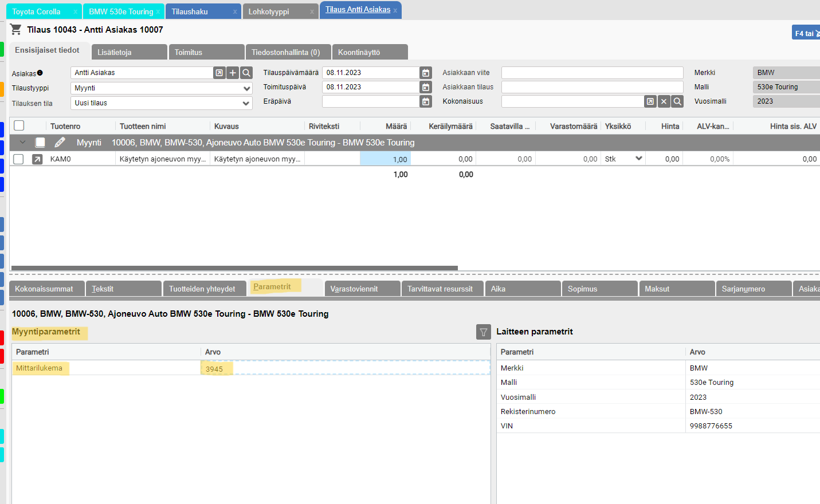Image resolution: width=820 pixels, height=504 pixels.
Task: Click horizontal scrollbar of order lines table
Action: (234, 267)
